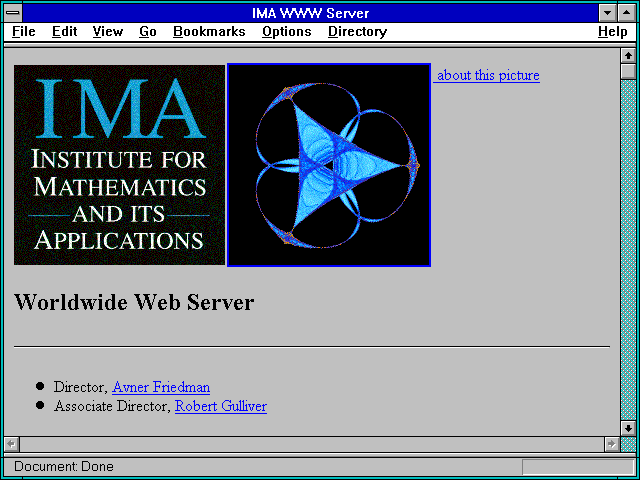Click the fractal picture thumbnail
640x480 pixels.
329,165
